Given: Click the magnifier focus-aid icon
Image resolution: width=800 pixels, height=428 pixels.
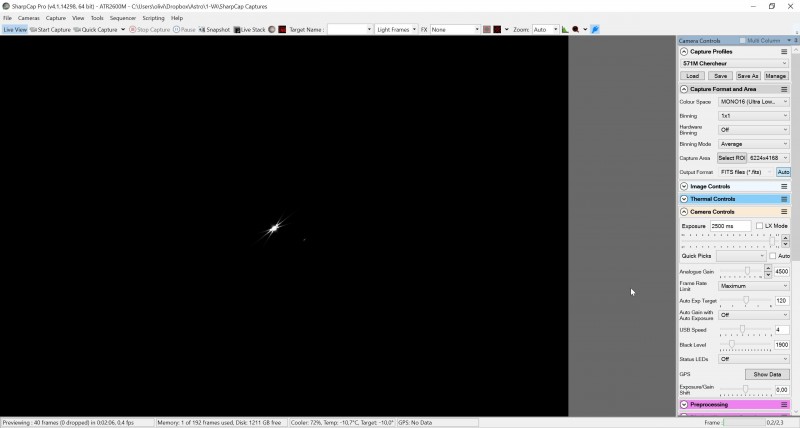Looking at the screenshot, I should pos(576,30).
